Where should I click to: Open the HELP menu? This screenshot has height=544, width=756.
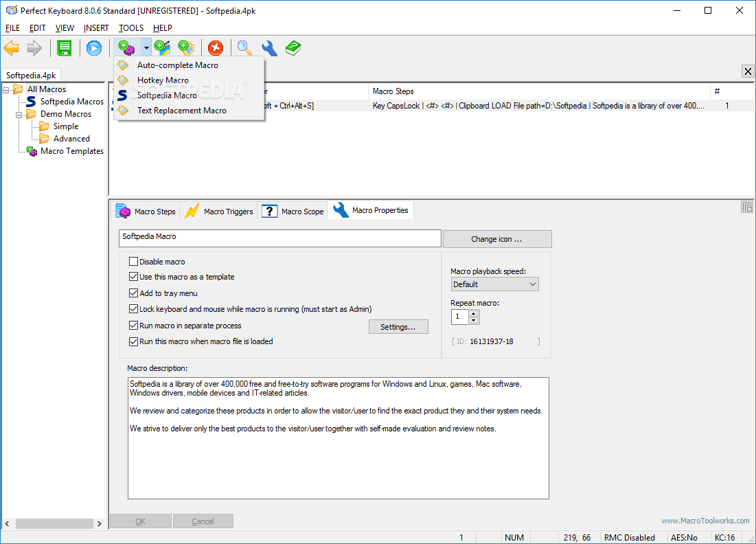click(x=163, y=28)
